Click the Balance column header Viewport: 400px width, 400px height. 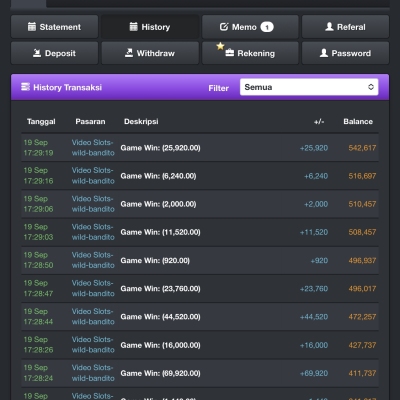(358, 121)
